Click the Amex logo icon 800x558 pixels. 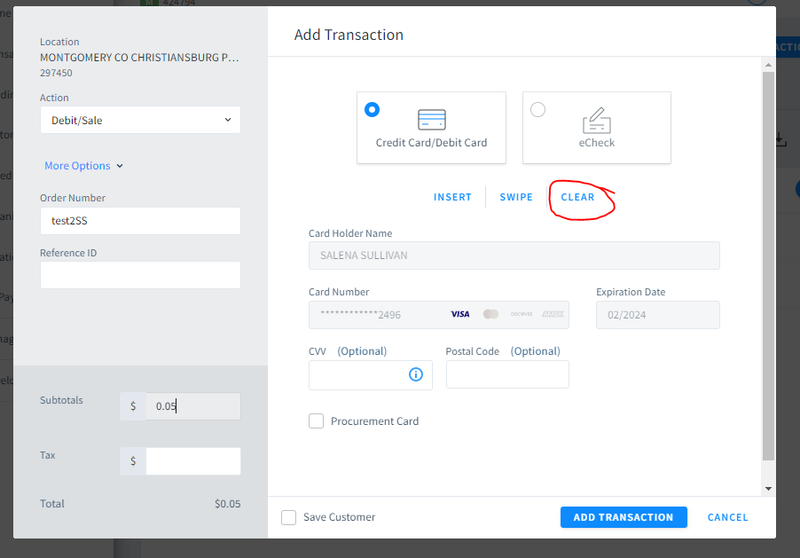(553, 314)
